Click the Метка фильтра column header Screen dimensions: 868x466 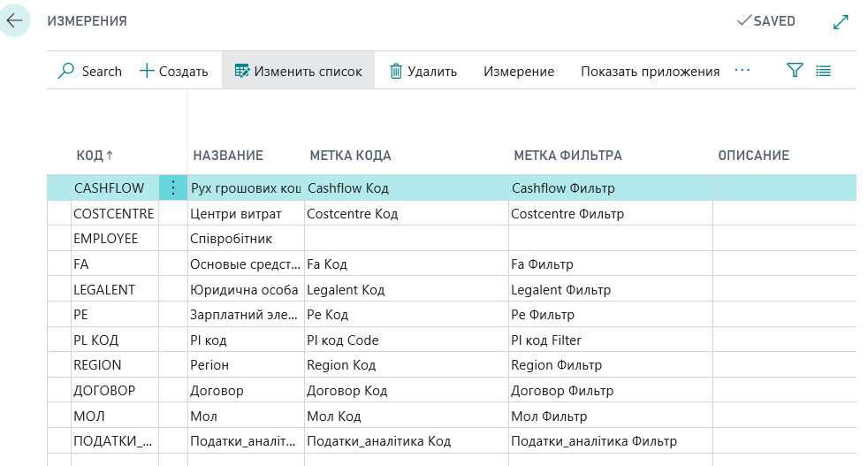(x=567, y=156)
